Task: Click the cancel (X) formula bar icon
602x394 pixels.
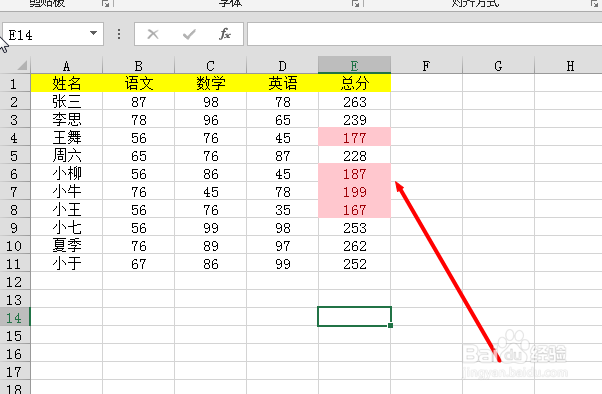Action: click(153, 35)
